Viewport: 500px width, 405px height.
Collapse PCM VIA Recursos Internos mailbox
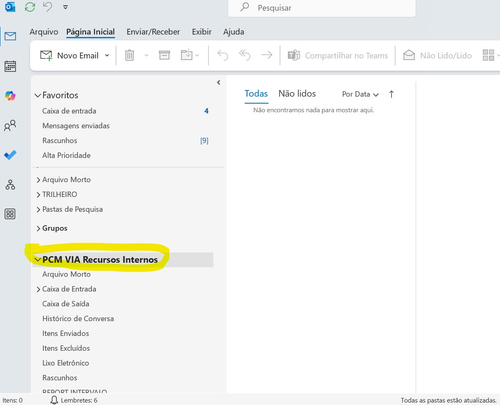click(x=38, y=260)
